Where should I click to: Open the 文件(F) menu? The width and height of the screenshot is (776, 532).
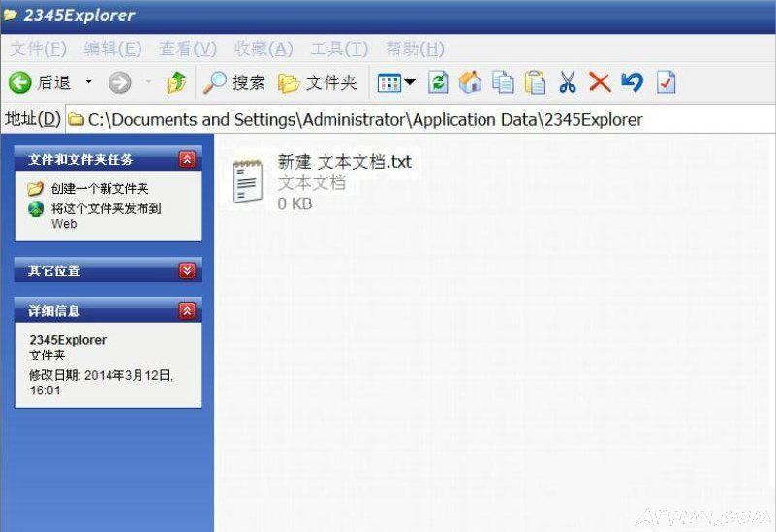coord(39,48)
